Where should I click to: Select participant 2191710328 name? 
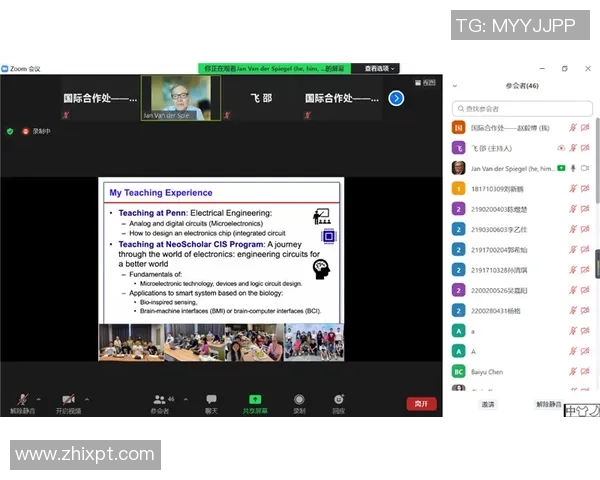click(499, 270)
